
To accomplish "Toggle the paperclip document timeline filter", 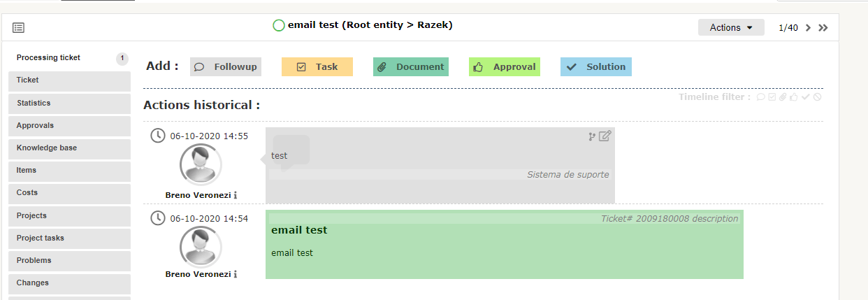I will tap(783, 97).
